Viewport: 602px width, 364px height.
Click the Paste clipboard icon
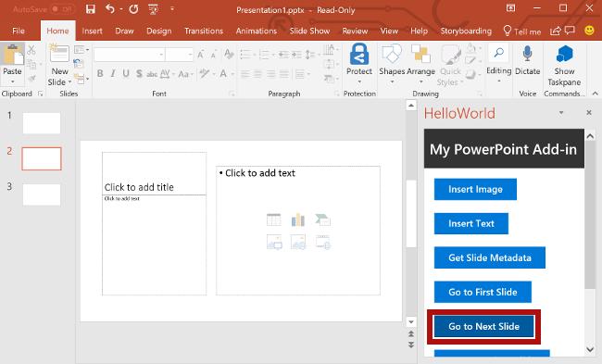12,55
